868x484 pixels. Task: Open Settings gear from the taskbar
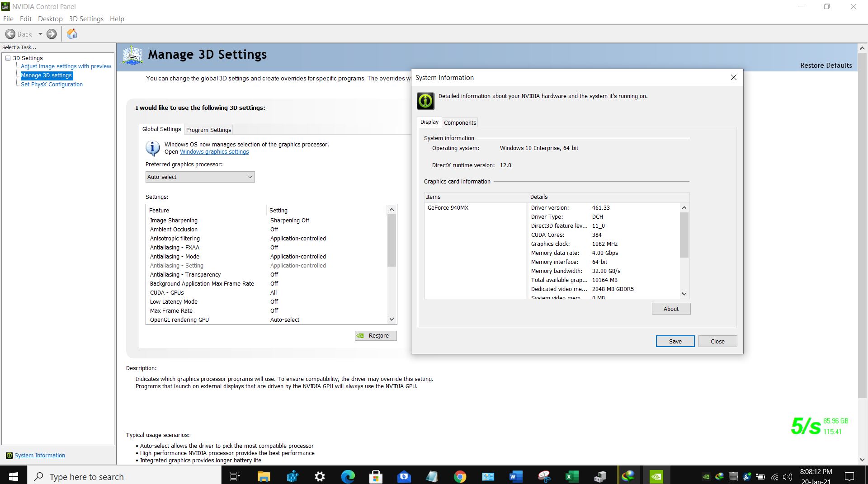pos(320,476)
